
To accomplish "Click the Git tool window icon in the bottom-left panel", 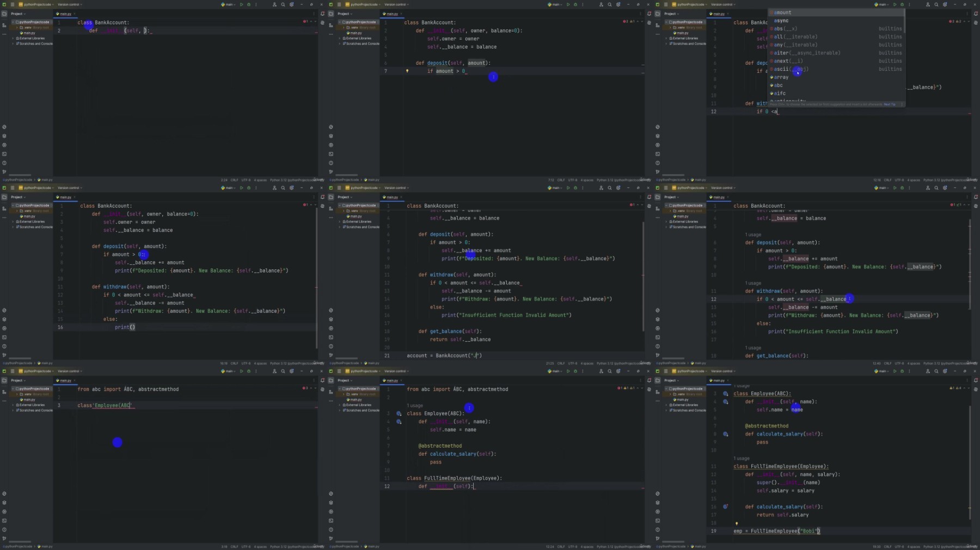I will (x=4, y=539).
